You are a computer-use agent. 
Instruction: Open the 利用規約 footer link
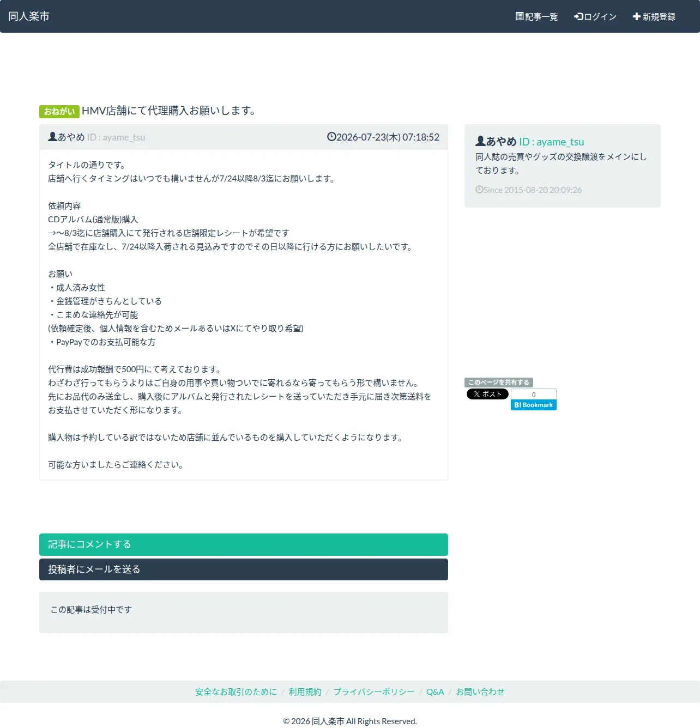coord(305,692)
